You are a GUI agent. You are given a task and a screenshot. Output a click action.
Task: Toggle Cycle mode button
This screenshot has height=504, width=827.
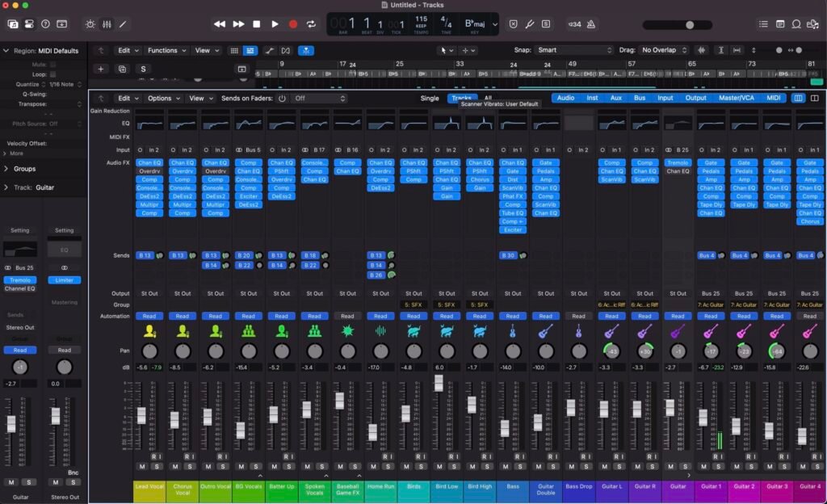pyautogui.click(x=311, y=24)
